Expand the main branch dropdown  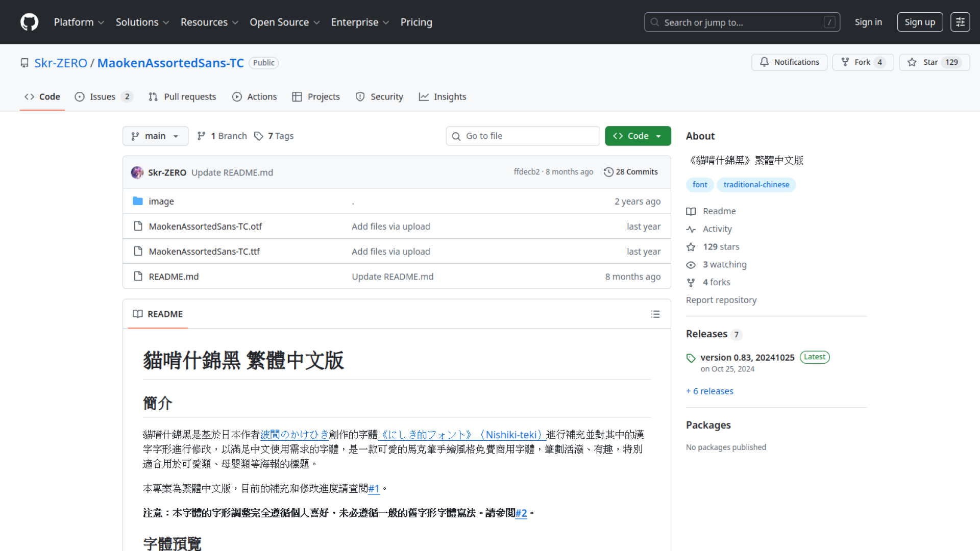(155, 136)
